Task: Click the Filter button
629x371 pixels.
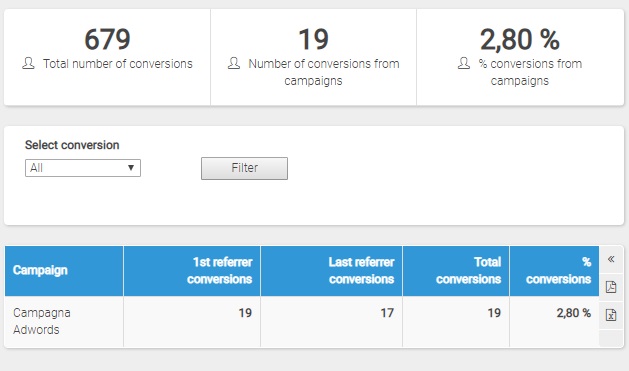Action: tap(244, 168)
